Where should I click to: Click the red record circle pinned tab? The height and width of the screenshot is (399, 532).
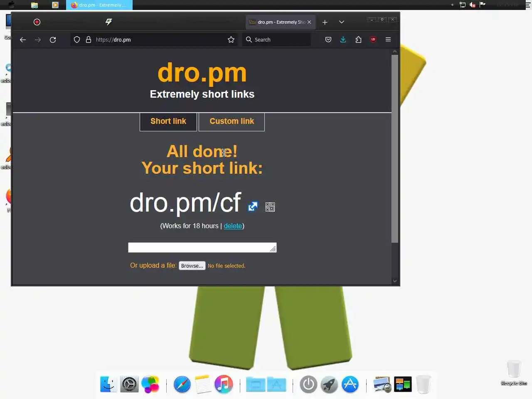37,22
